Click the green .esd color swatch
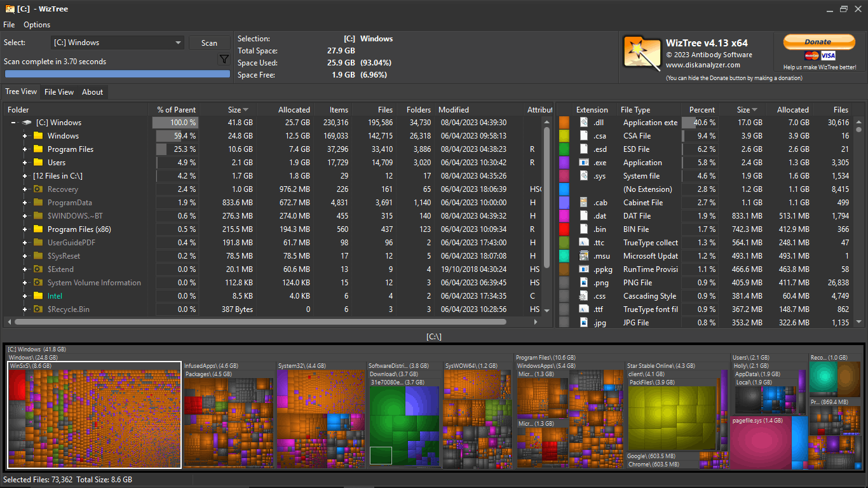This screenshot has width=868, height=488. click(564, 149)
